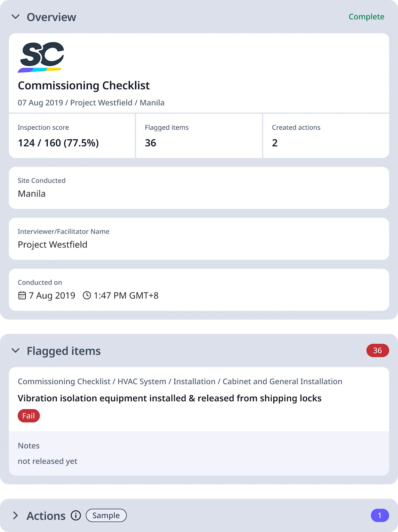Click the Site Conducted Manila field
Viewport: 398px width, 532px height.
(199, 188)
